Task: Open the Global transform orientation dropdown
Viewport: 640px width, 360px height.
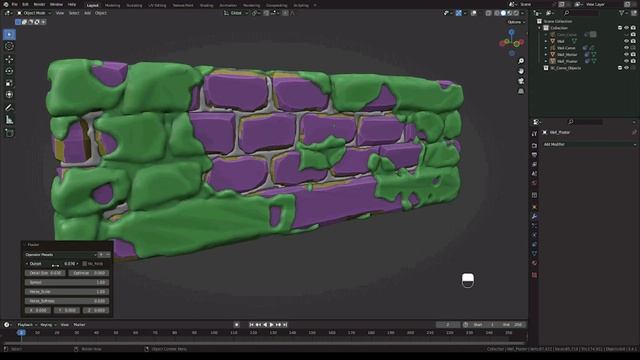Action: 236,13
